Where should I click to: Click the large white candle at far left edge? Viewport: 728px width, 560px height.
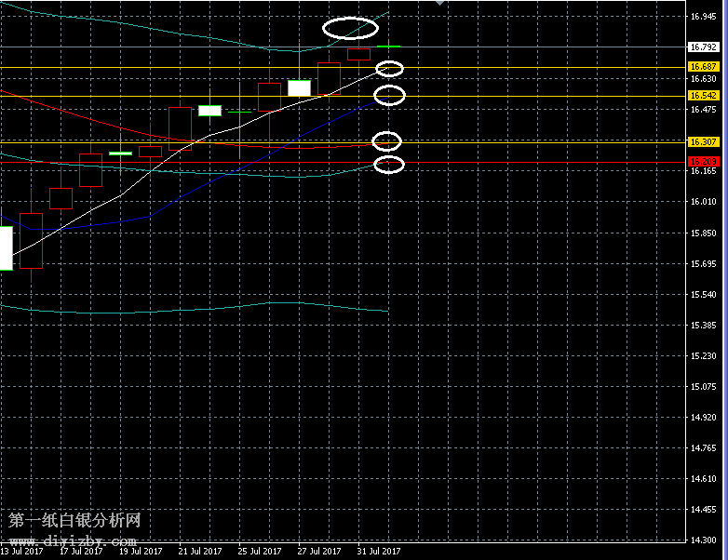[x=6, y=247]
